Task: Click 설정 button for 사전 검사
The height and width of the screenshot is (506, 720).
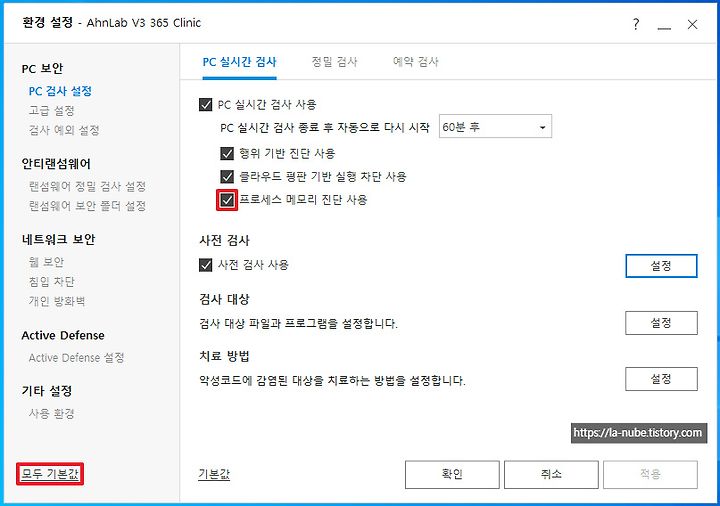Action: (661, 266)
